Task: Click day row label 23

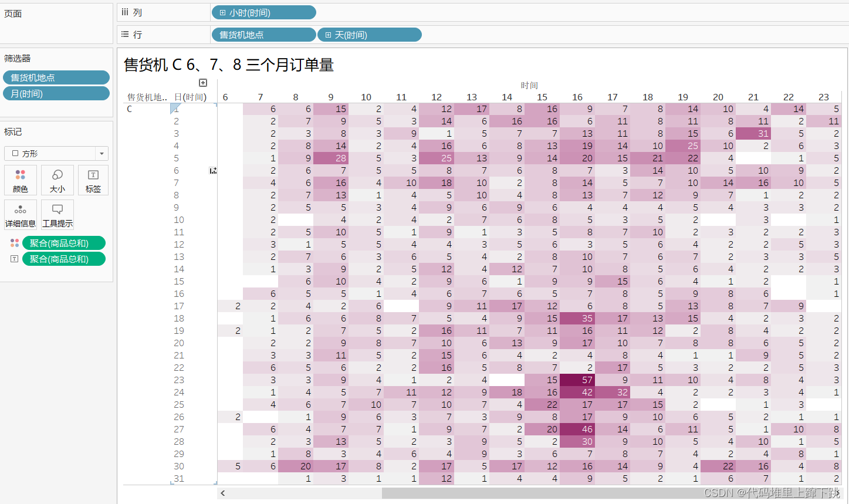Action: pos(179,380)
